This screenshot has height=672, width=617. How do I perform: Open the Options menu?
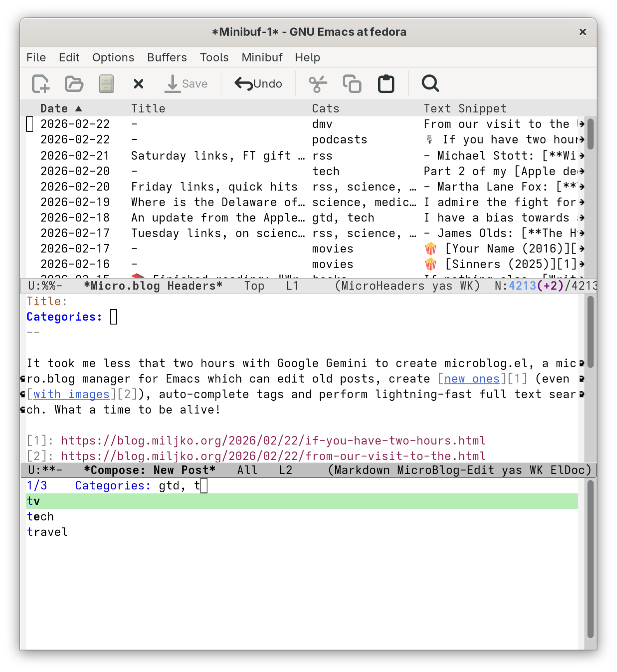click(x=113, y=57)
